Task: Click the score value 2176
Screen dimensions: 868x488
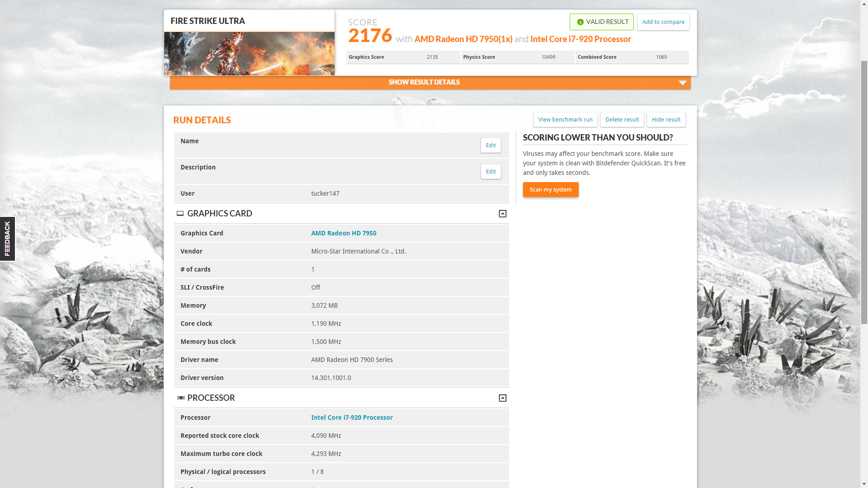Action: pos(370,36)
